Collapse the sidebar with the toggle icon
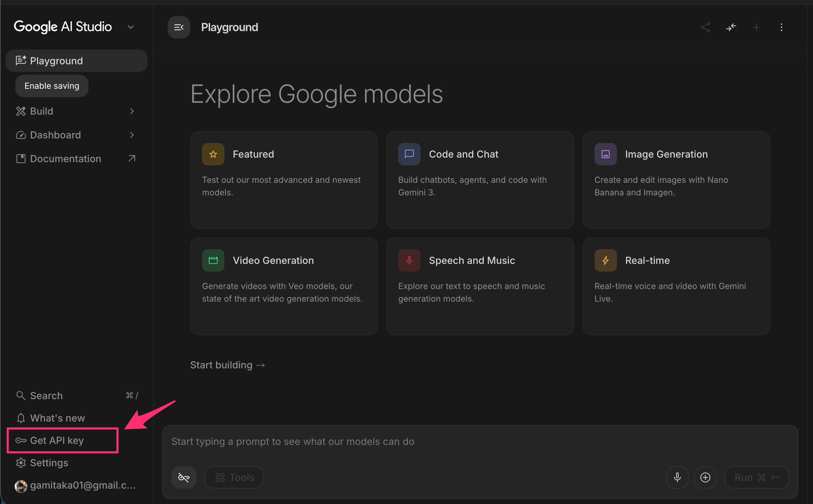 (x=179, y=27)
